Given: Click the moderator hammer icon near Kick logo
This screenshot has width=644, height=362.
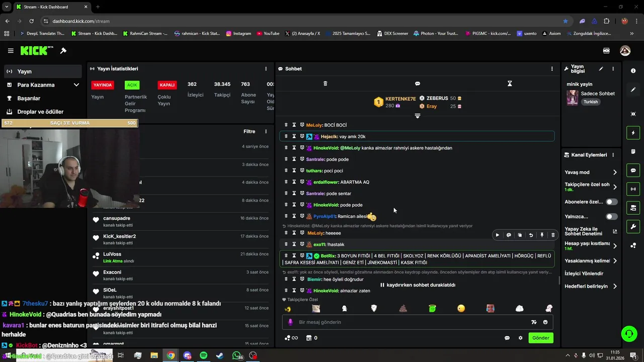Looking at the screenshot, I should [x=63, y=51].
